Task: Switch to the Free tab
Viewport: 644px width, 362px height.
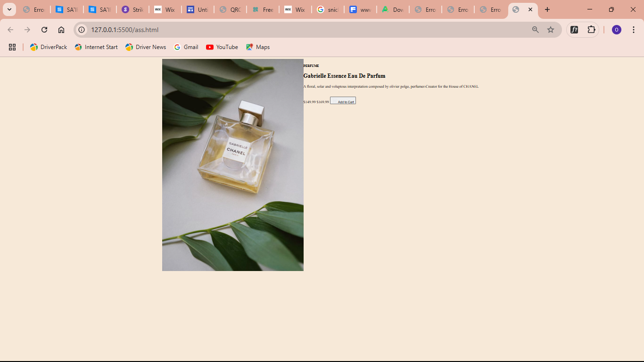Action: coord(263,9)
